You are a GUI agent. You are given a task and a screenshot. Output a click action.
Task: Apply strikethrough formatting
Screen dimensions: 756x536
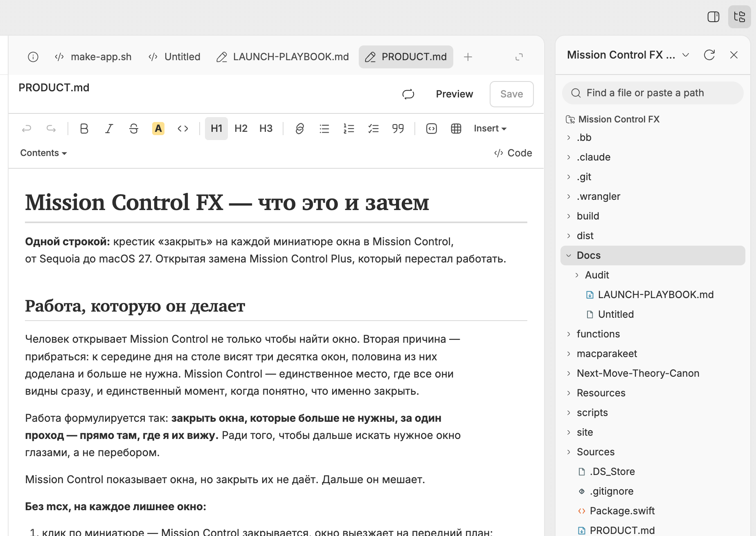coord(134,129)
